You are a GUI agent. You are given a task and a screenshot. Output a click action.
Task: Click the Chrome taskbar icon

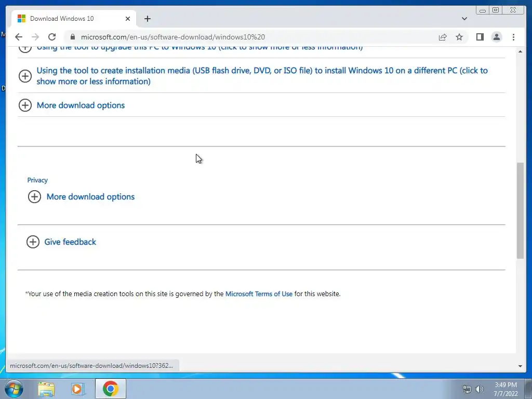pos(110,389)
